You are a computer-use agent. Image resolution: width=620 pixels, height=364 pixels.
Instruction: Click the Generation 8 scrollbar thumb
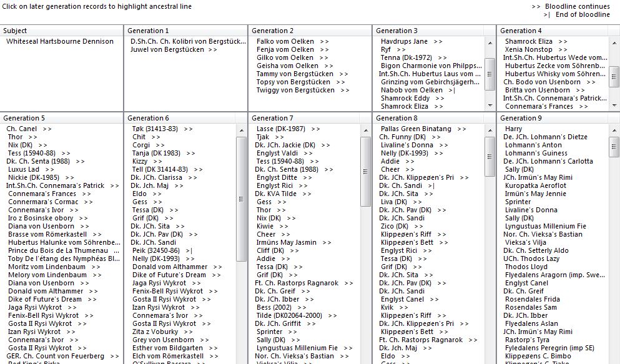(x=490, y=157)
